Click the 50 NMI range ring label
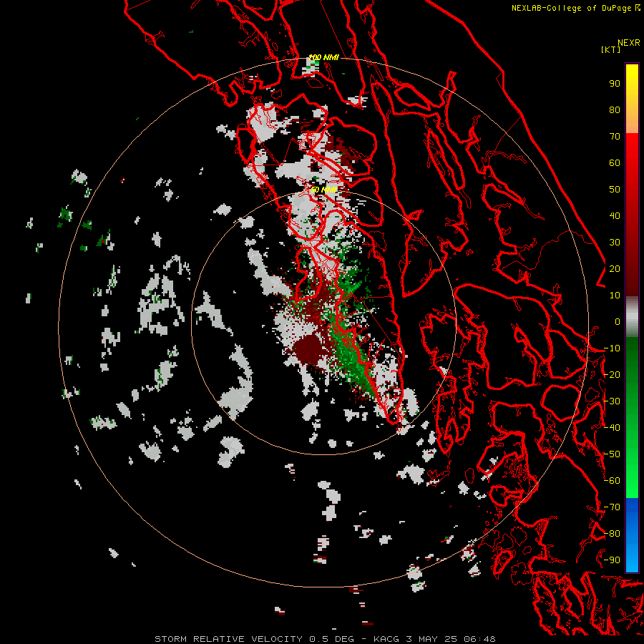Screen dimensions: 644x644 click(x=323, y=190)
